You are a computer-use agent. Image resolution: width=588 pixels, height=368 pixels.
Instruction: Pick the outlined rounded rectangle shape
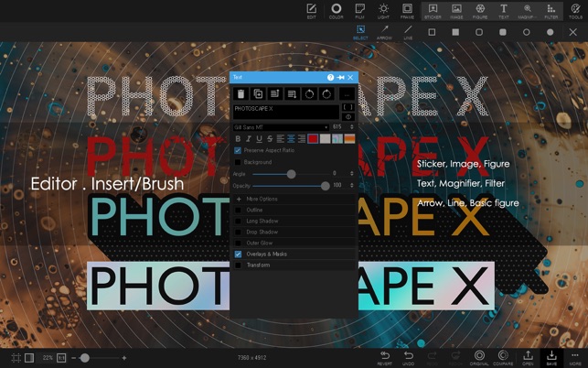pos(479,32)
